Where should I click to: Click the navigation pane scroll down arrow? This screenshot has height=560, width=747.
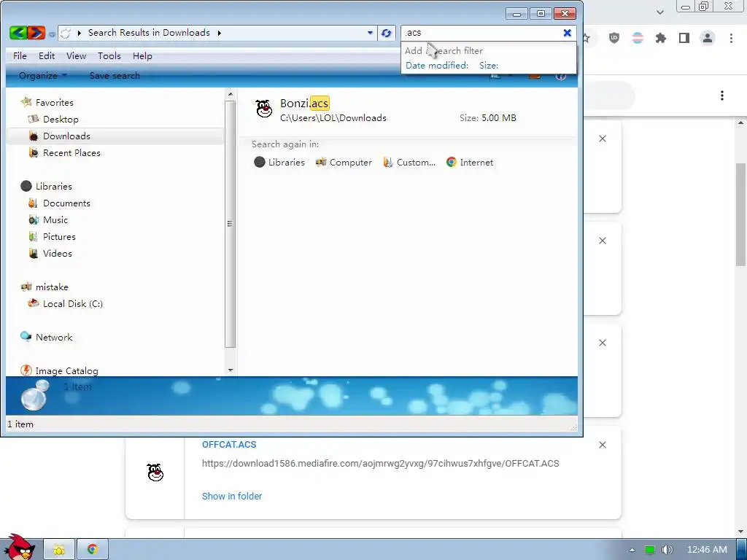pyautogui.click(x=231, y=370)
